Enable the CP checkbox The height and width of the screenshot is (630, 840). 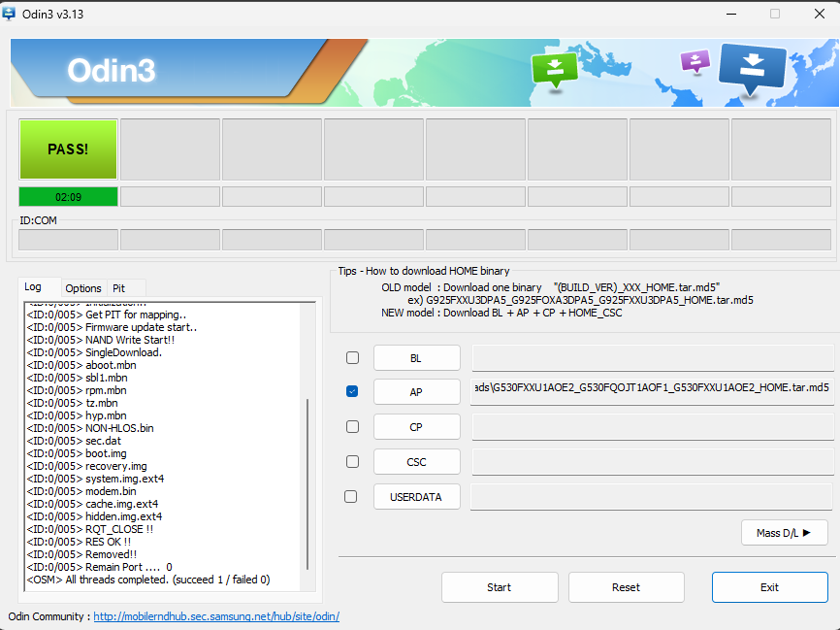tap(352, 427)
